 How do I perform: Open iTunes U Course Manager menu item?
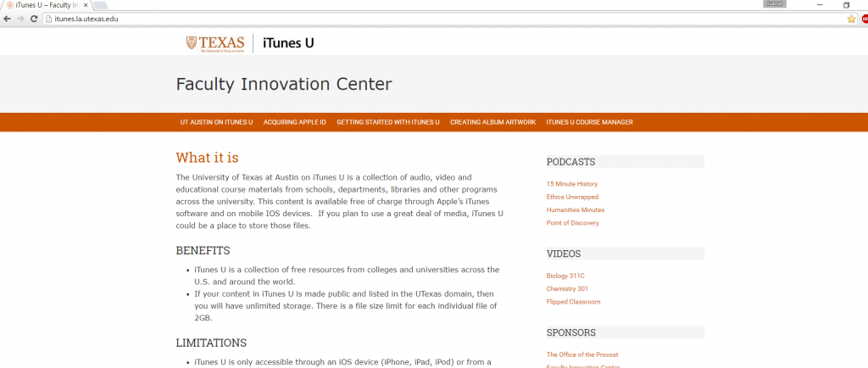(x=590, y=122)
